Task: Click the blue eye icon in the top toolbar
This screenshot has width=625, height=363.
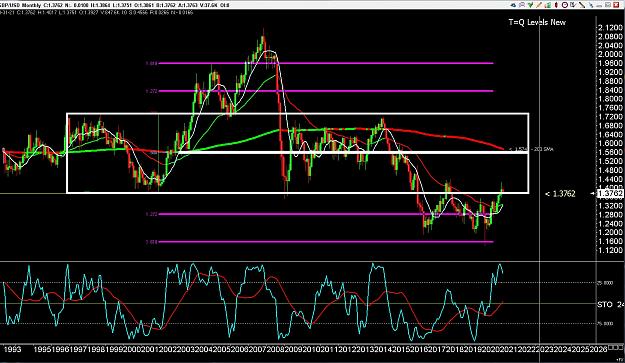Action: point(513,5)
